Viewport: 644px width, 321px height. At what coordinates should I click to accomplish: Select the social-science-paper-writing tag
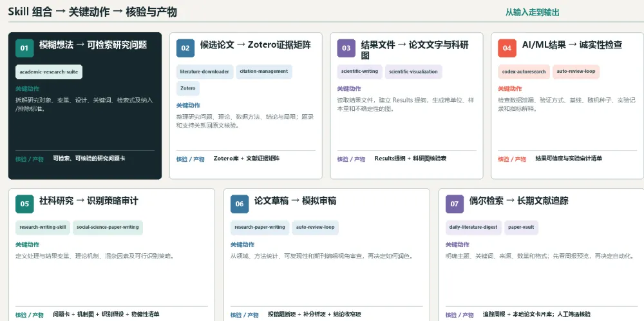(x=108, y=228)
